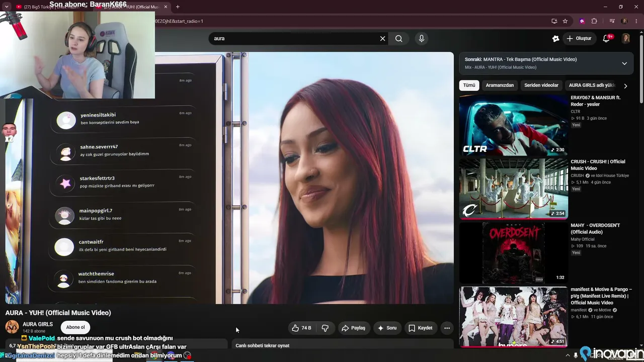Open the Chrome tab search dropdown
This screenshot has width=644, height=362.
pos(7,7)
